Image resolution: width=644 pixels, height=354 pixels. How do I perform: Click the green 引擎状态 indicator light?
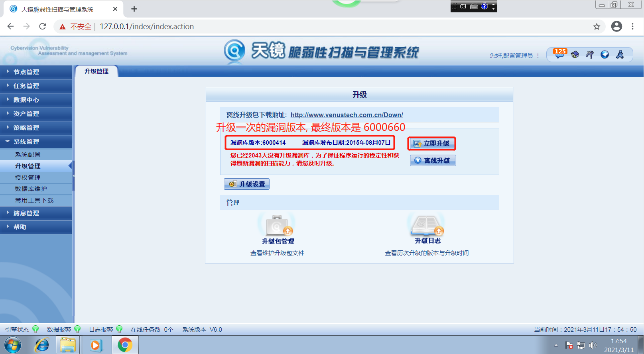[35, 329]
